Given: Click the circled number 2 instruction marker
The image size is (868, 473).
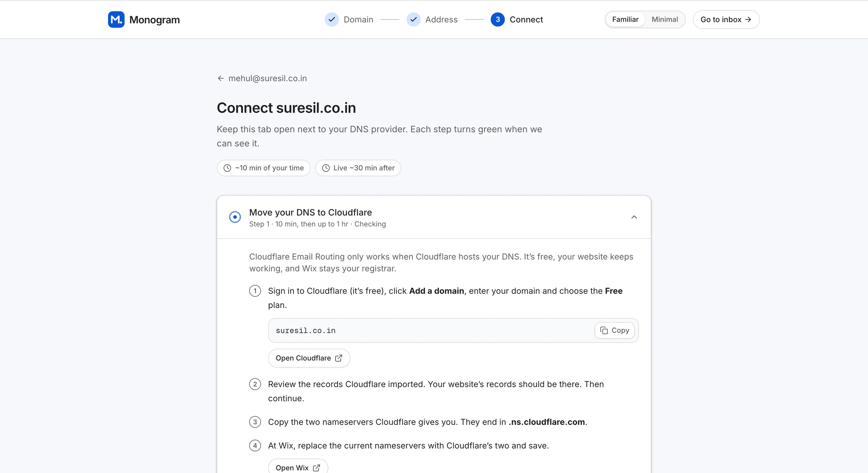Looking at the screenshot, I should click(x=255, y=384).
